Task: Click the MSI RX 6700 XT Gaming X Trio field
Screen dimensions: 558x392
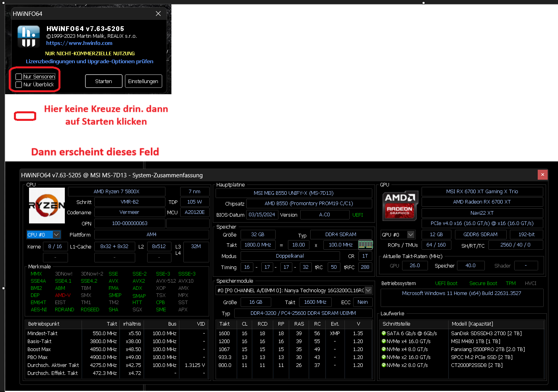Action: (482, 192)
